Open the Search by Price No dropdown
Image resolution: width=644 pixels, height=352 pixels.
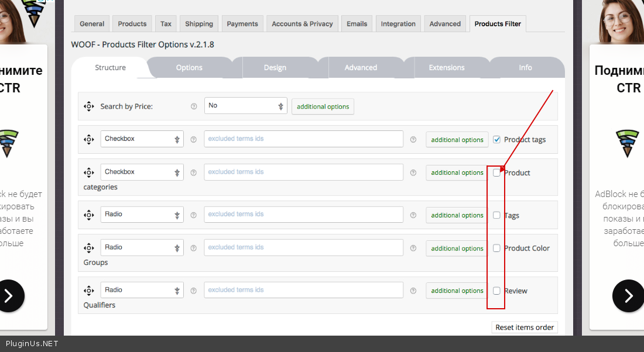[x=245, y=106]
